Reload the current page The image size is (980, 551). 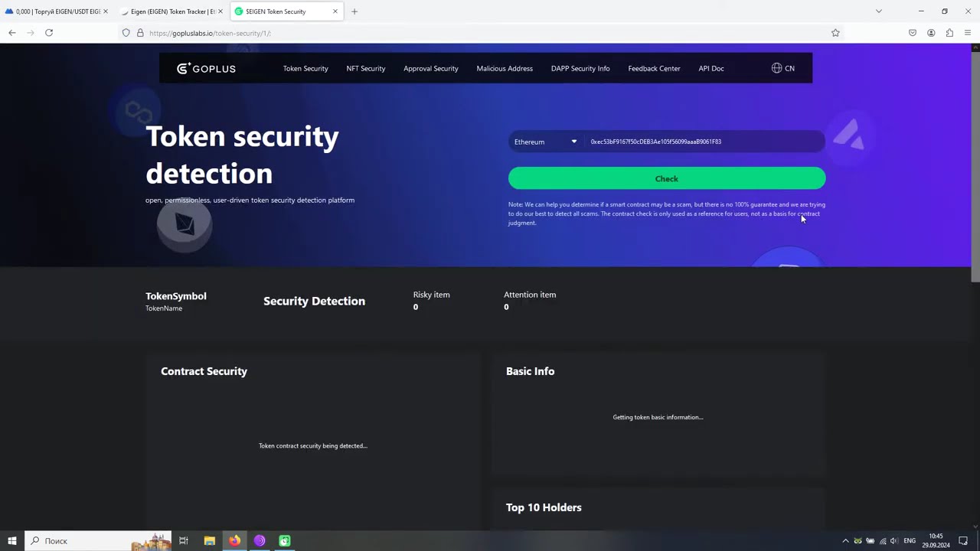pos(49,33)
